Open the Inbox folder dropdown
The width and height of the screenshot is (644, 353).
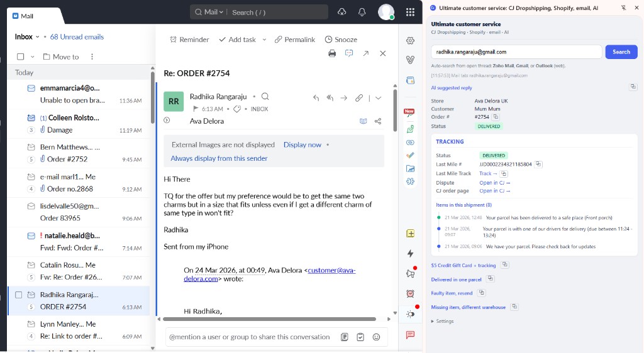pyautogui.click(x=37, y=37)
